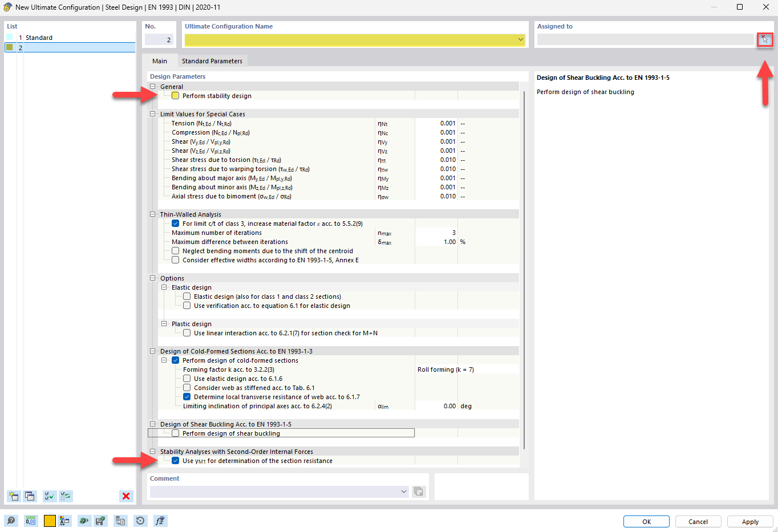This screenshot has width=778, height=532.
Task: Click Maximum difference between iterations value 1.00
Action: [x=436, y=242]
